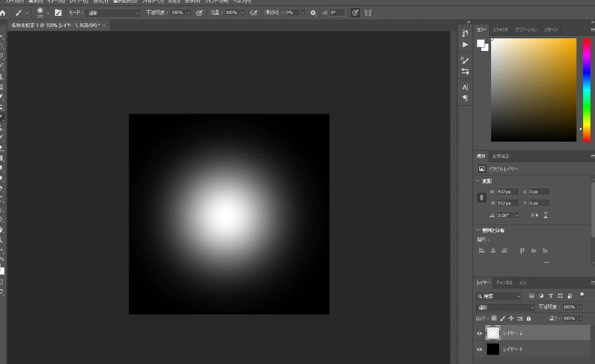Flip vertically icon in transform section
595x364 pixels.
[x=545, y=215]
